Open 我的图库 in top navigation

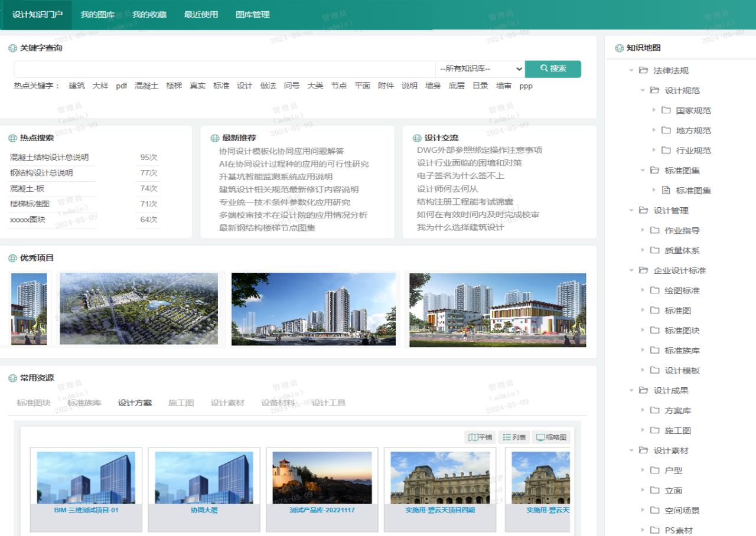pyautogui.click(x=97, y=15)
